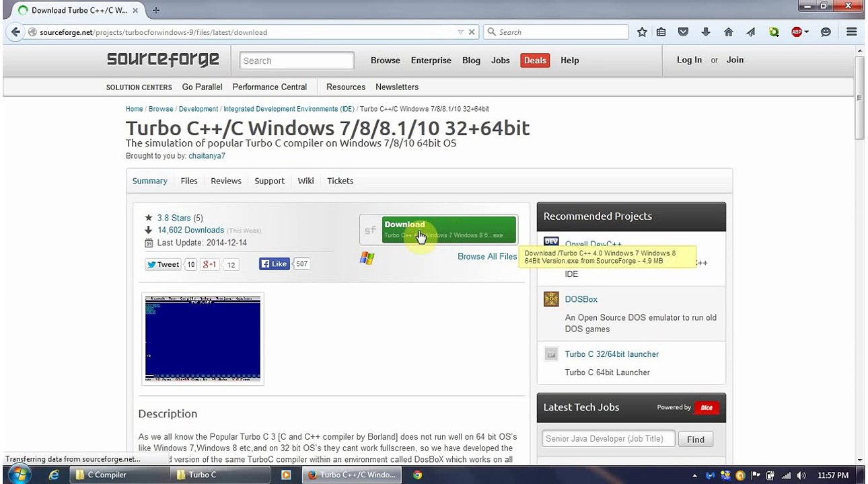The height and width of the screenshot is (484, 868).
Task: Click the green download manager extension icon
Action: pyautogui.click(x=774, y=32)
